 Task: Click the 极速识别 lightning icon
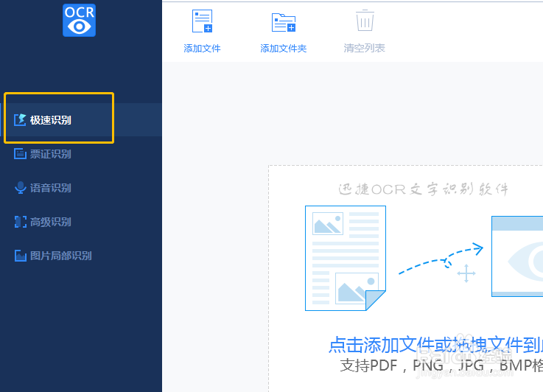point(20,120)
